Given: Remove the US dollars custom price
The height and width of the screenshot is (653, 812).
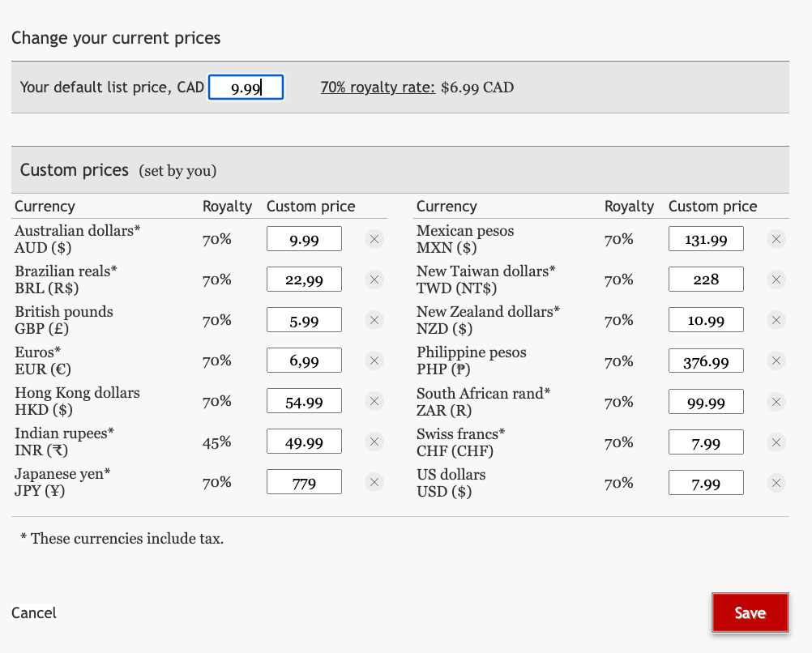Looking at the screenshot, I should click(776, 483).
